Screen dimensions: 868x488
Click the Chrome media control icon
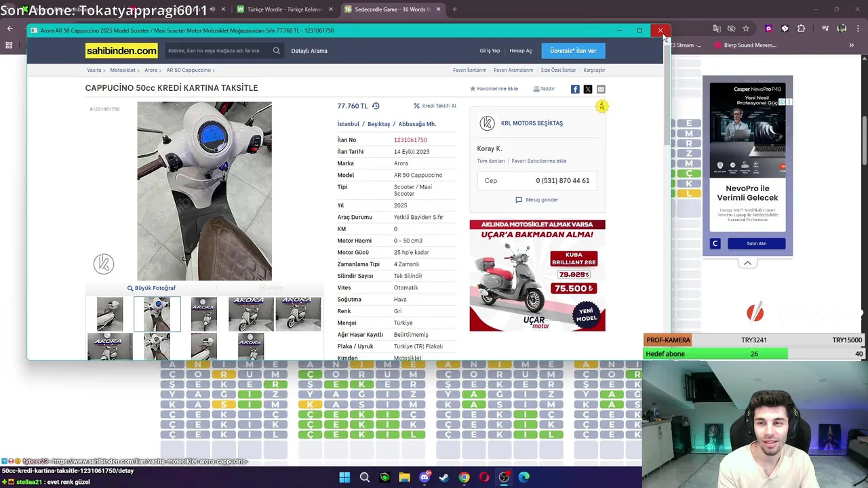pyautogui.click(x=825, y=28)
